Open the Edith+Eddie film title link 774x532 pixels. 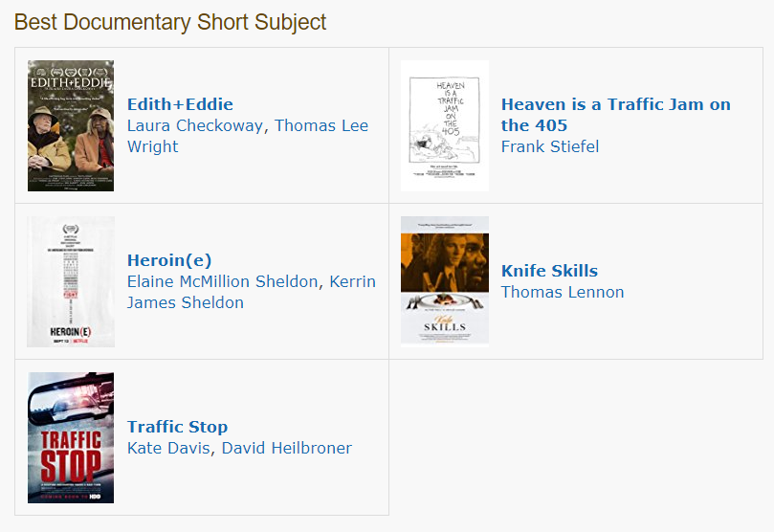tap(180, 104)
